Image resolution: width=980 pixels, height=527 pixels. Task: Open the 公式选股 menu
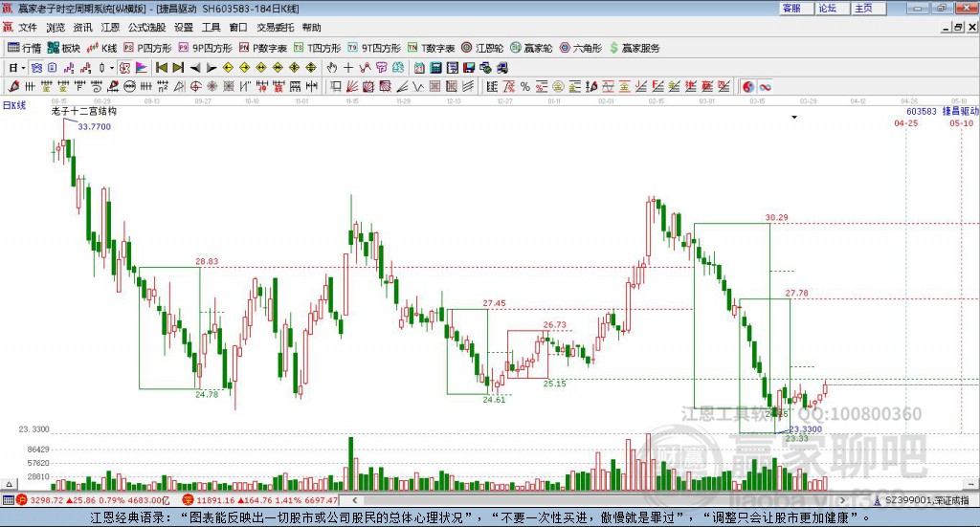(x=146, y=28)
